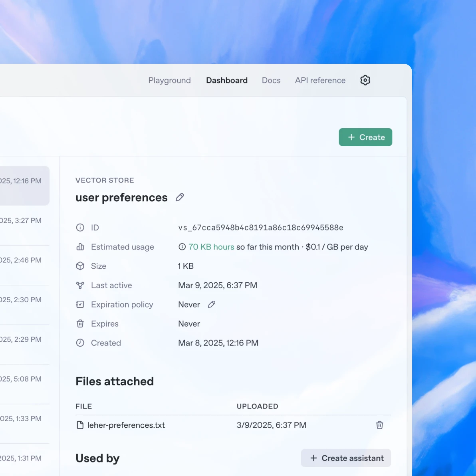The height and width of the screenshot is (476, 476).
Task: Click the Create assistant button
Action: (346, 458)
